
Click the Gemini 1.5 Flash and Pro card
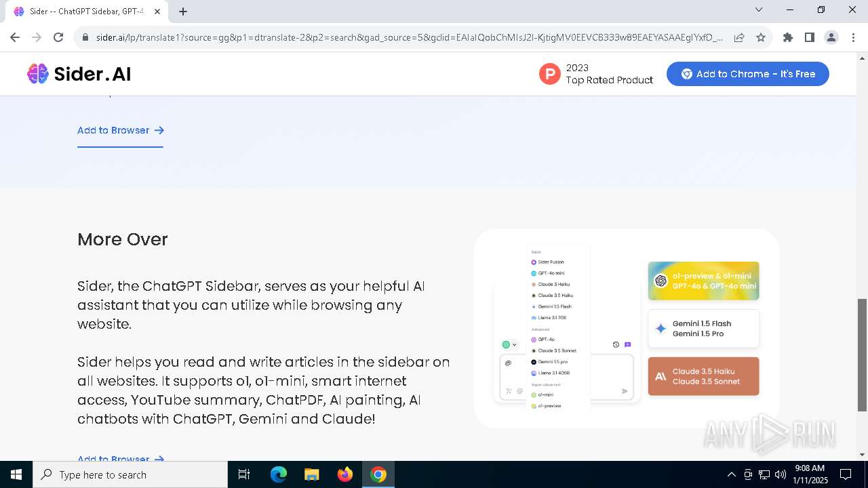click(x=703, y=329)
